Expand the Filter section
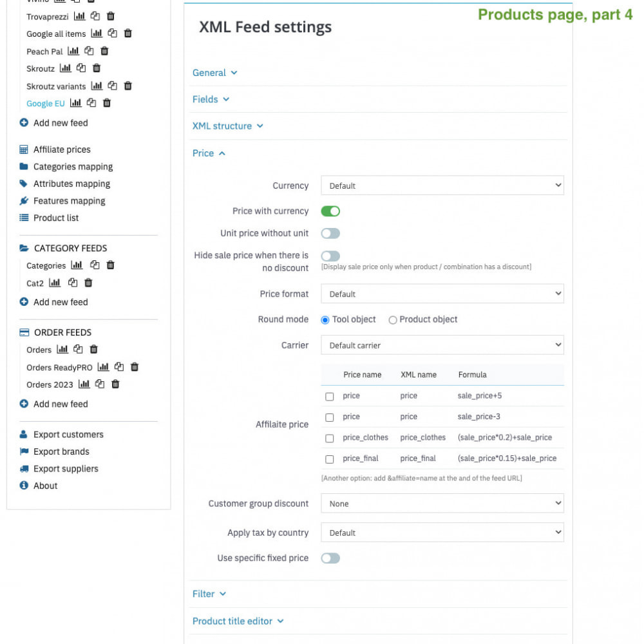 click(209, 594)
